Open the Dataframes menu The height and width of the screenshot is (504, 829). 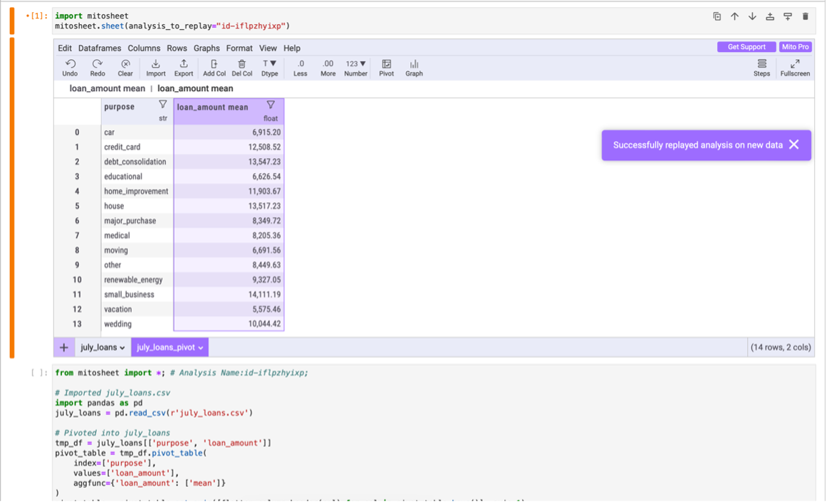pyautogui.click(x=99, y=48)
